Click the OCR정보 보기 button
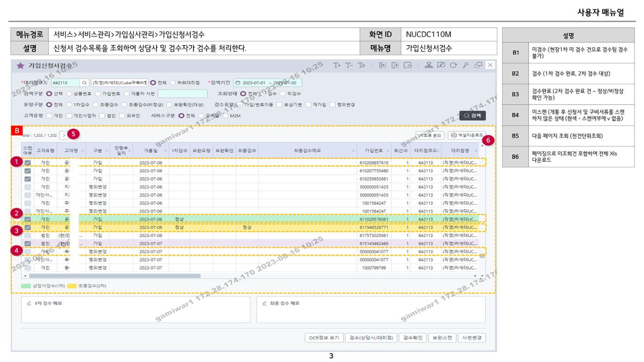The height and width of the screenshot is (362, 644). pyautogui.click(x=324, y=338)
